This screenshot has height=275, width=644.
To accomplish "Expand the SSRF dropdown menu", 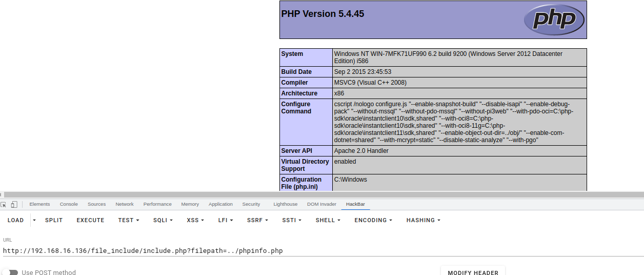I will pyautogui.click(x=257, y=220).
